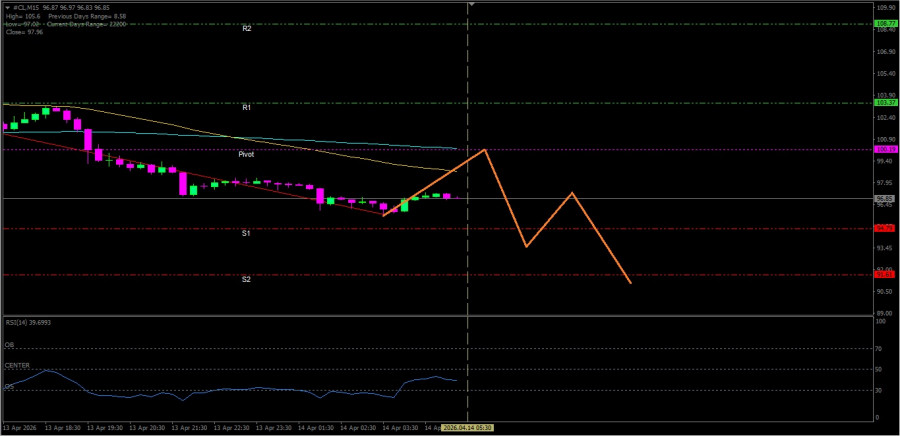The image size is (900, 436).
Task: Click the dropdown triangle beside #CL,M15 title
Action: tap(5, 7)
